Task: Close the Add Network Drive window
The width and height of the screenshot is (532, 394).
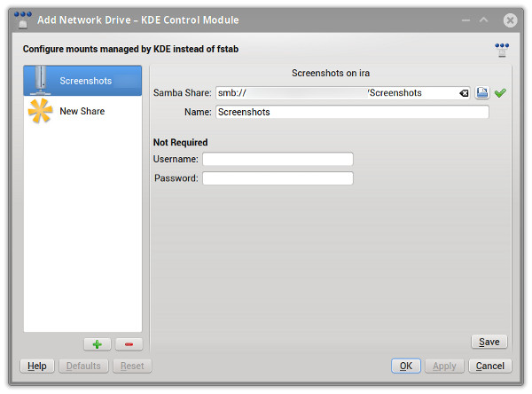Action: tap(510, 20)
